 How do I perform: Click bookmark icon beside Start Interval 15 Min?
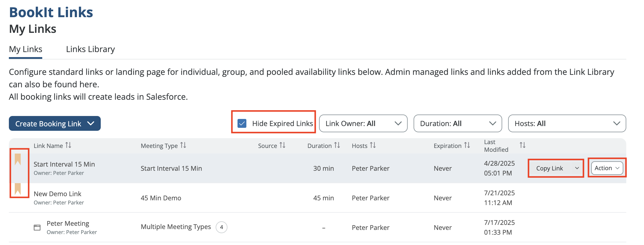pos(18,159)
